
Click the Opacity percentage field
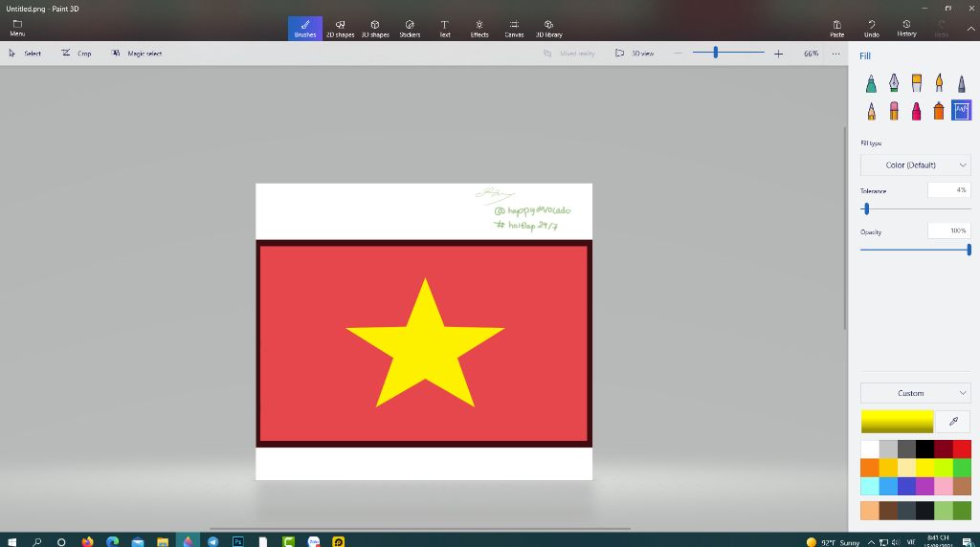pyautogui.click(x=948, y=230)
